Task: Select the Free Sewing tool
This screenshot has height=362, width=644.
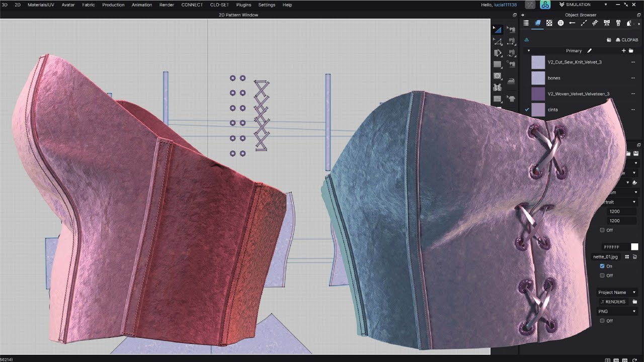Action: 511,53
